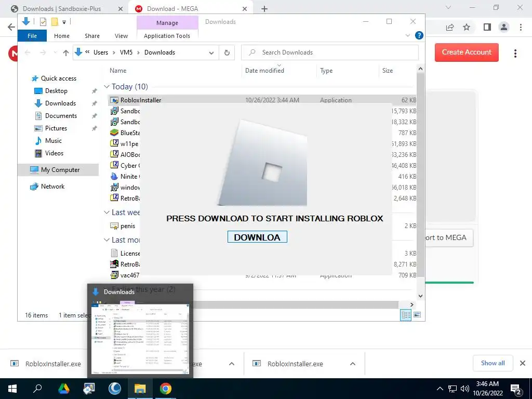Go up one folder level arrow
Image resolution: width=532 pixels, height=399 pixels.
click(x=66, y=52)
